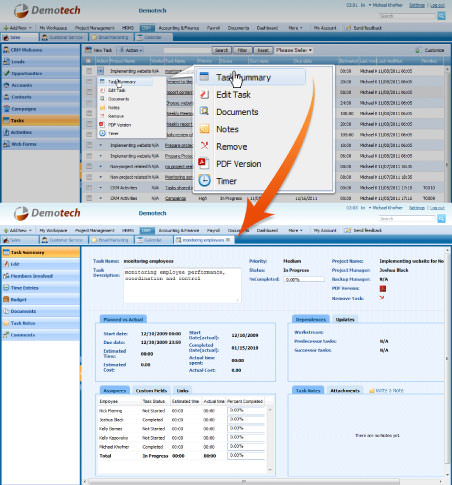This screenshot has height=485, width=452.
Task: Click Write a note beside Attachments
Action: (387, 390)
